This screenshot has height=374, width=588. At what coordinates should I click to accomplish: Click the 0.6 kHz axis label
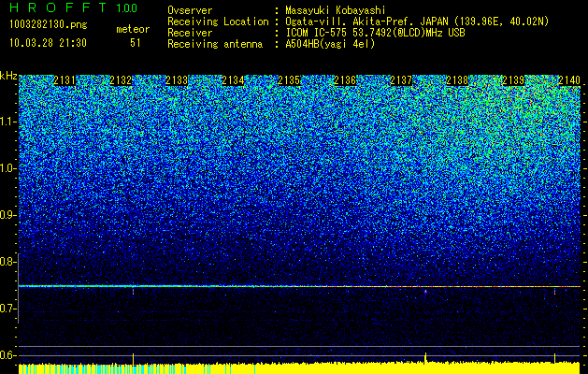pos(8,355)
